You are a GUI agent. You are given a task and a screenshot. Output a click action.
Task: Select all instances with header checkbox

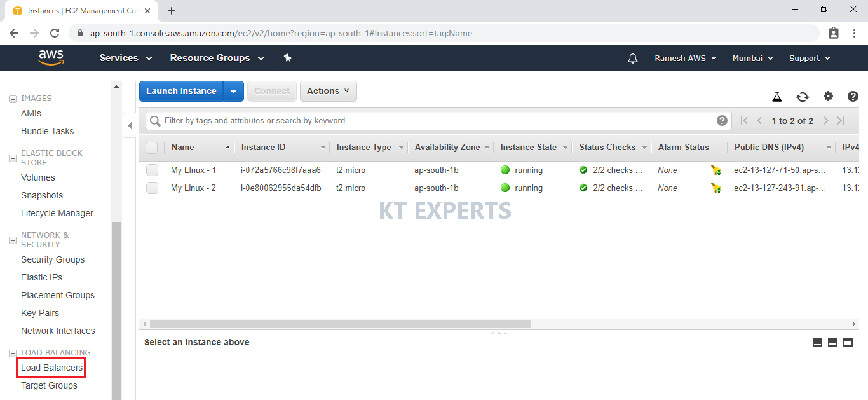[x=151, y=148]
